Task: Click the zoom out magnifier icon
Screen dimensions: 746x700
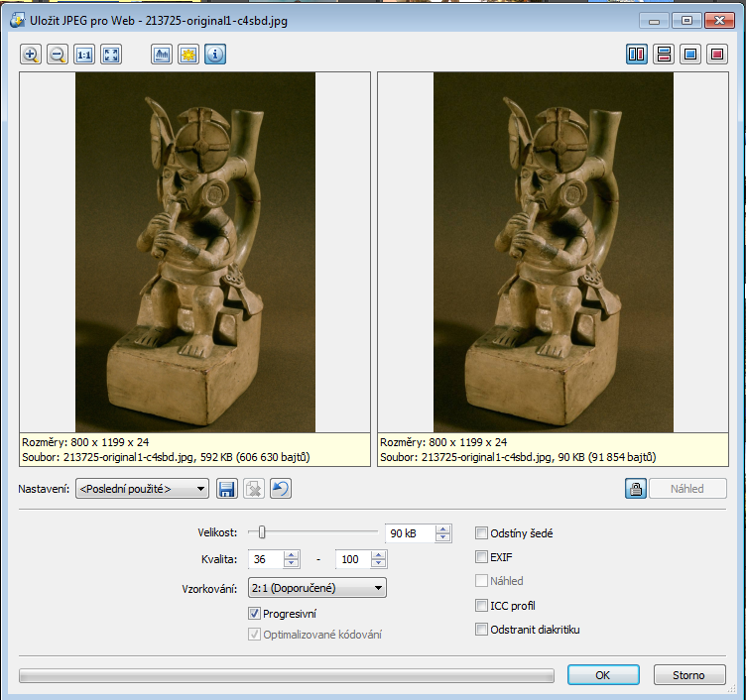Action: [x=58, y=55]
